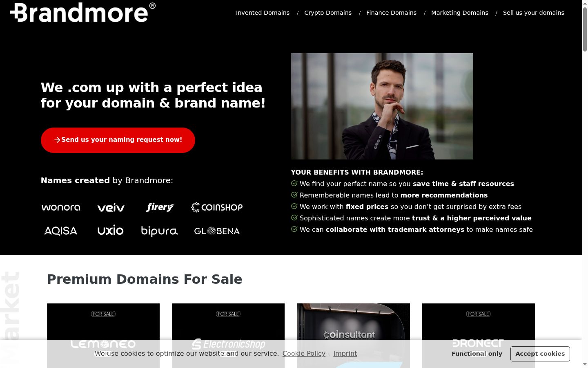588x368 pixels.
Task: Open the Imprint link
Action: (x=345, y=353)
